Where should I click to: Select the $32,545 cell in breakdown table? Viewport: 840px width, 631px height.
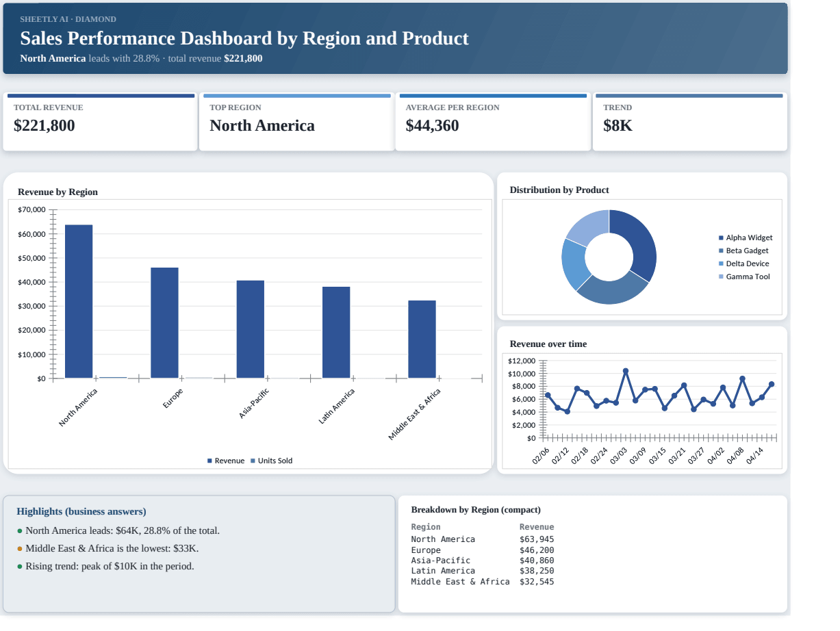point(537,582)
